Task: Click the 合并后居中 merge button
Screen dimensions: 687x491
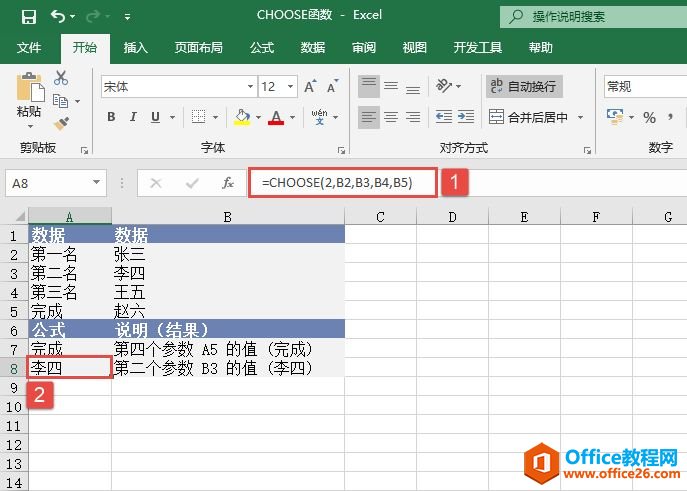Action: (x=528, y=117)
